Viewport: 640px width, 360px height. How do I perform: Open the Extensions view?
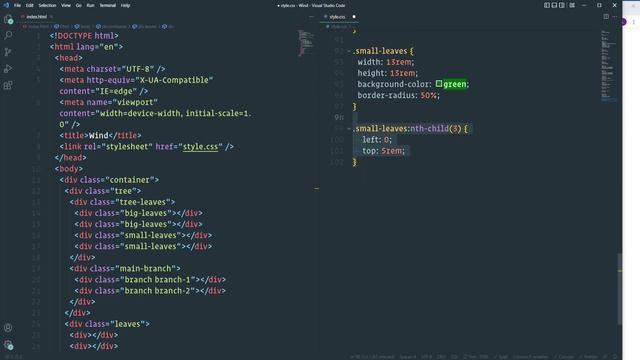click(x=8, y=85)
